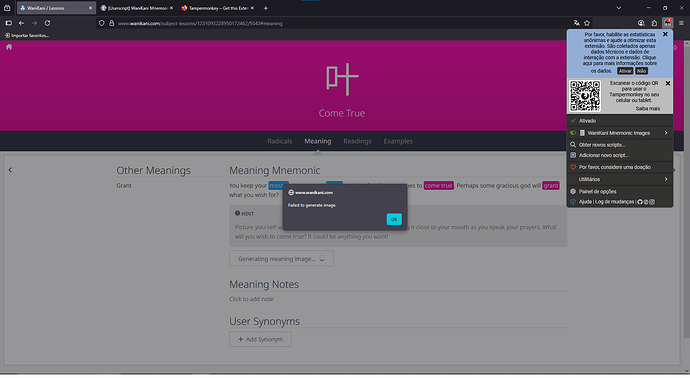Screen dimensions: 690x378
Task: Click the Meaning Notes add note field
Action: 251,299
